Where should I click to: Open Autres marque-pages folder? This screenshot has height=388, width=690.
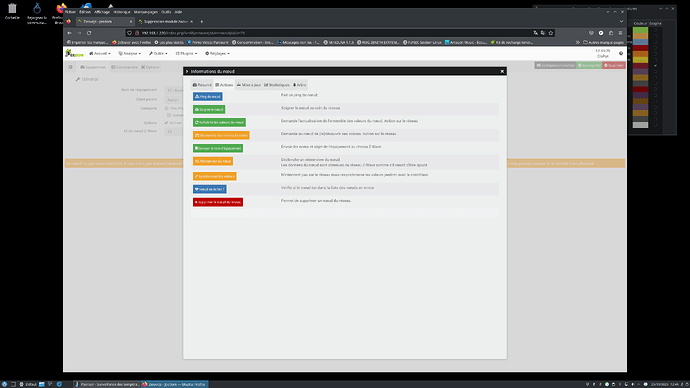[603, 43]
